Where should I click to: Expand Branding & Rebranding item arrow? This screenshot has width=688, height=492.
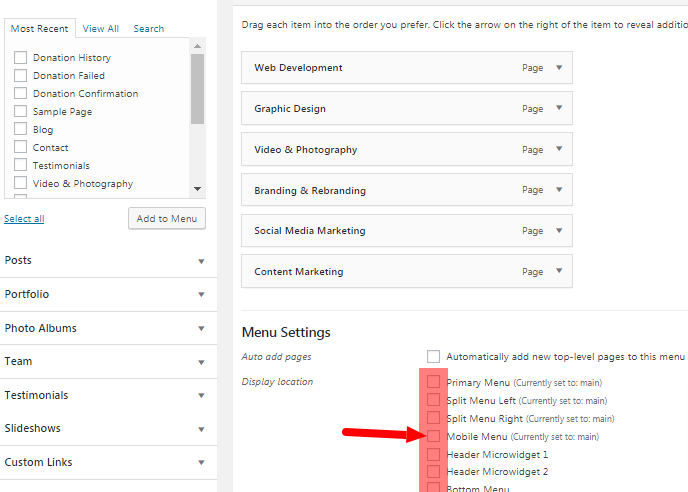point(559,190)
